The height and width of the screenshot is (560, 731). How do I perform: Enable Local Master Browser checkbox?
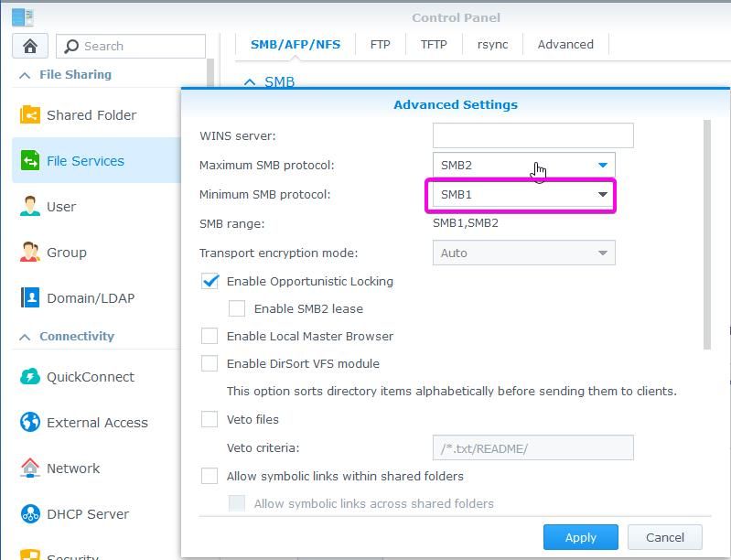tap(210, 336)
